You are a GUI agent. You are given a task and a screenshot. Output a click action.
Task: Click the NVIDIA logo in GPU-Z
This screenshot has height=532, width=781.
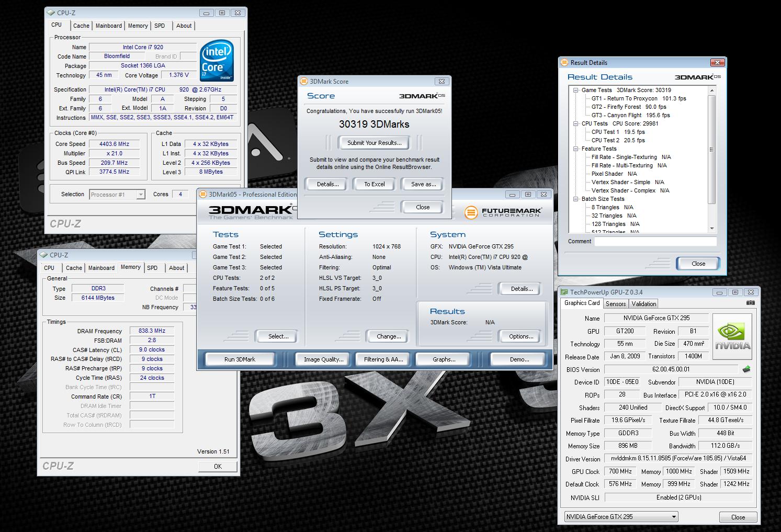click(x=732, y=336)
